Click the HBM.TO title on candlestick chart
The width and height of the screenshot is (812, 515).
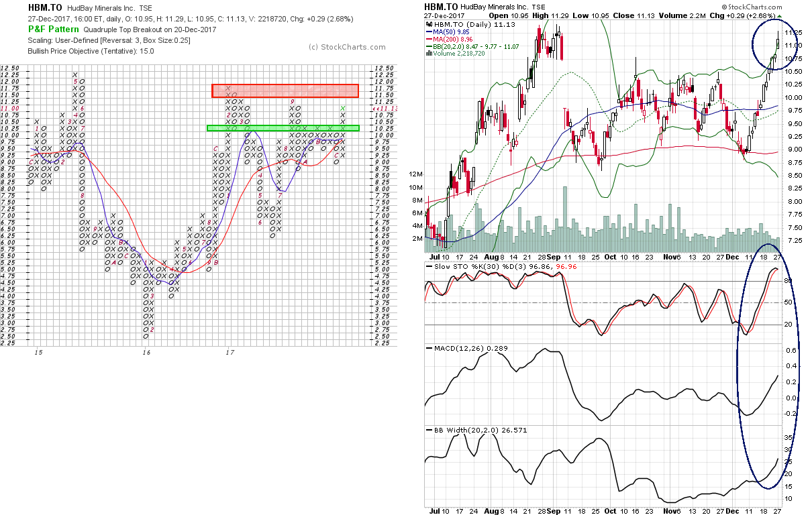(442, 5)
